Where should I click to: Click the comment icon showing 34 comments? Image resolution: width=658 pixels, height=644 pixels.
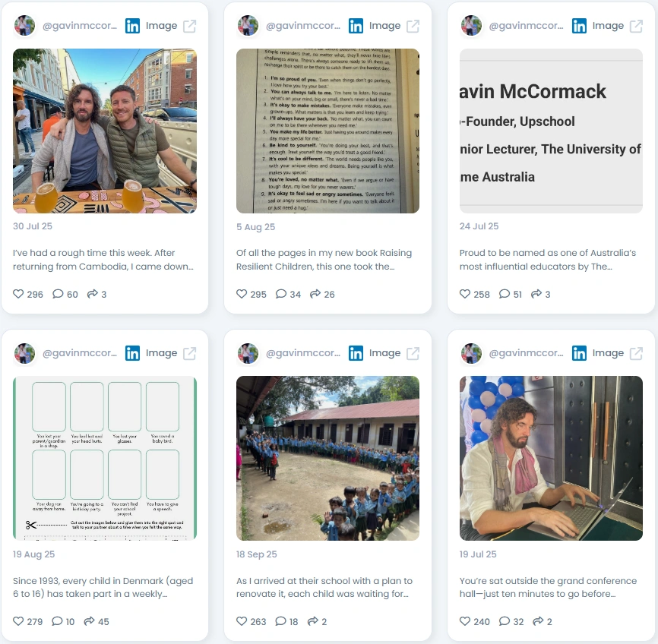click(280, 294)
